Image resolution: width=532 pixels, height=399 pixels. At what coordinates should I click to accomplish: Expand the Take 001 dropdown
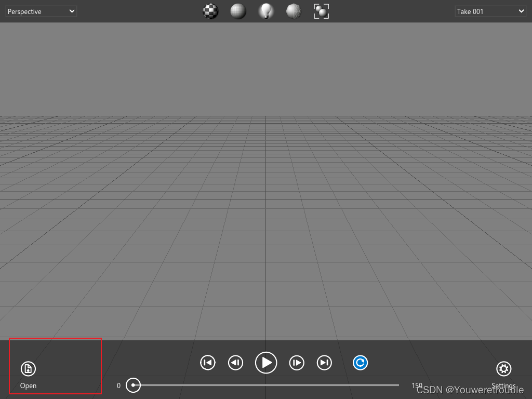[x=490, y=11]
